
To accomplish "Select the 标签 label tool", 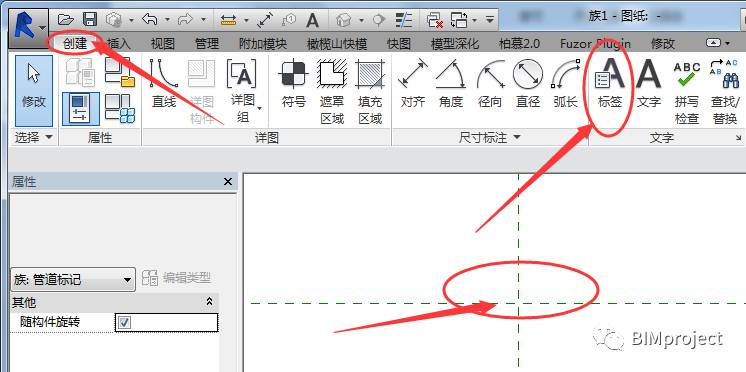I will click(610, 84).
